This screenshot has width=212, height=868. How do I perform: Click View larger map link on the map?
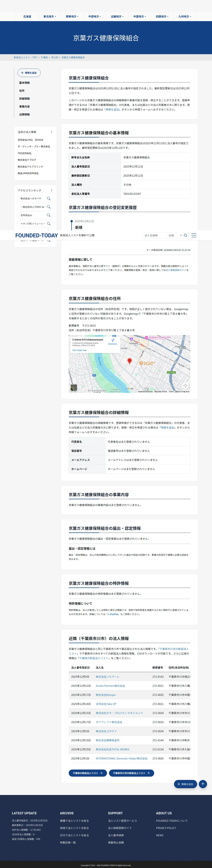click(79, 350)
